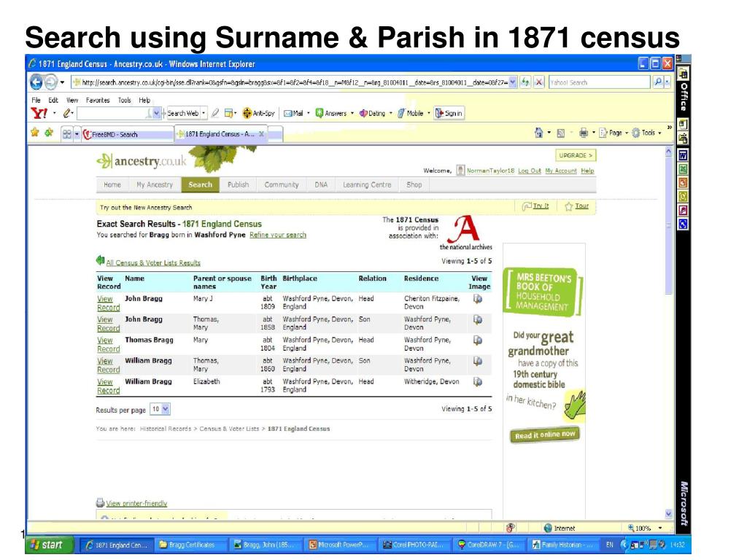The height and width of the screenshot is (560, 747).
Task: Open Yahoo Dating from the toolbar
Action: pyautogui.click(x=372, y=113)
